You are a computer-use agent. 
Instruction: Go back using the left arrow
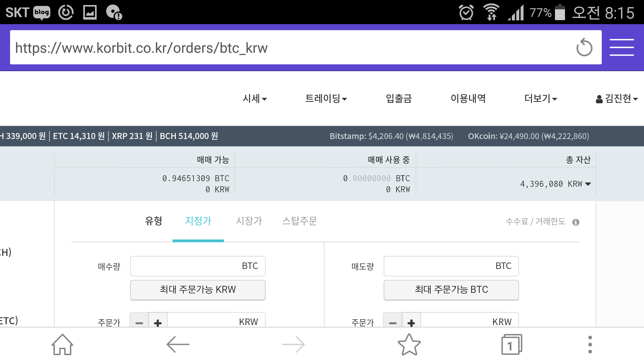point(178,344)
